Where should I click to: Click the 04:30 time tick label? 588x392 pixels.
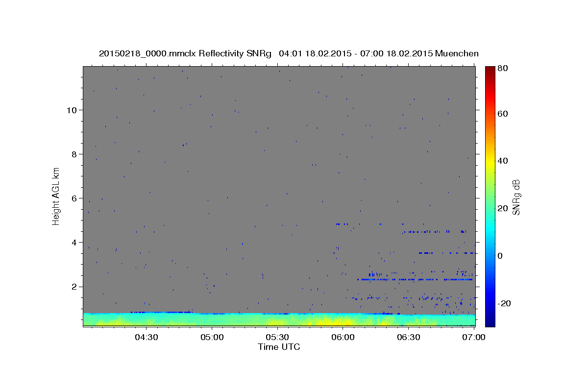147,338
